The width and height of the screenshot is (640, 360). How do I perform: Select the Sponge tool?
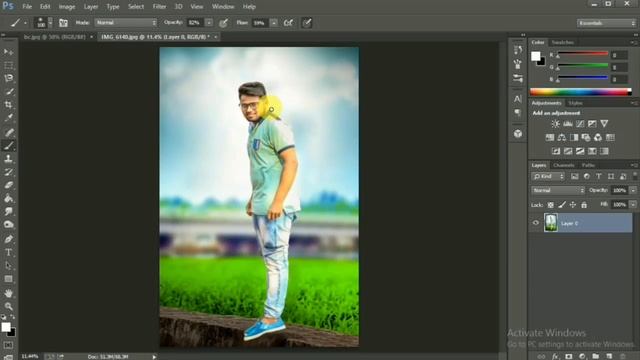click(8, 224)
